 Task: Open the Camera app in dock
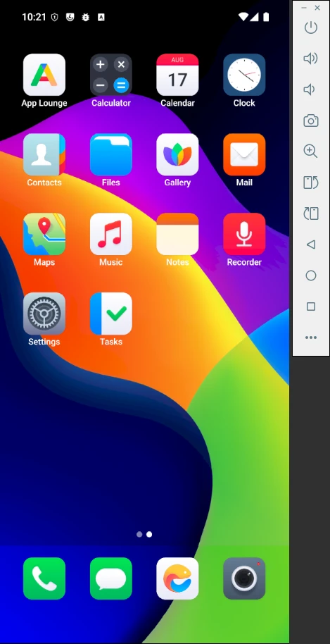pyautogui.click(x=244, y=578)
